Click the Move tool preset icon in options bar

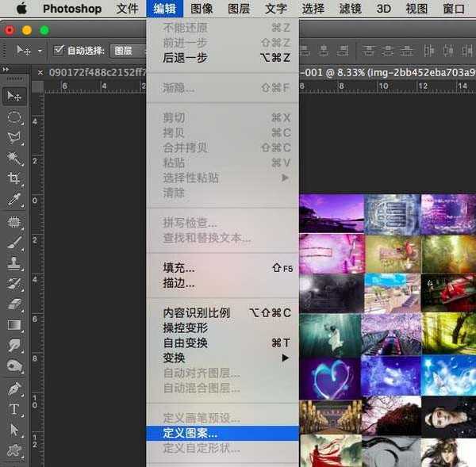pos(24,50)
